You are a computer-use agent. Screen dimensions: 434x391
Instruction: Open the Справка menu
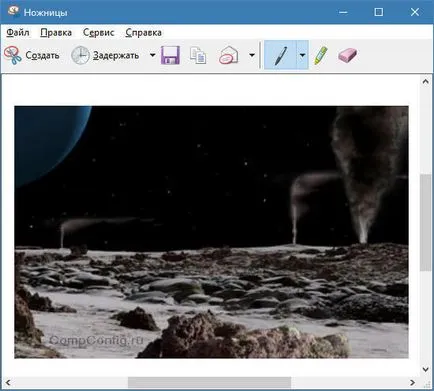[144, 32]
